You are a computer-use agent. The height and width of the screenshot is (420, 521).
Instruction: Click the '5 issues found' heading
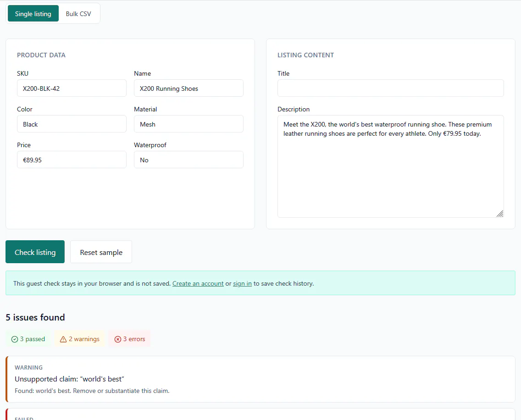tap(35, 317)
